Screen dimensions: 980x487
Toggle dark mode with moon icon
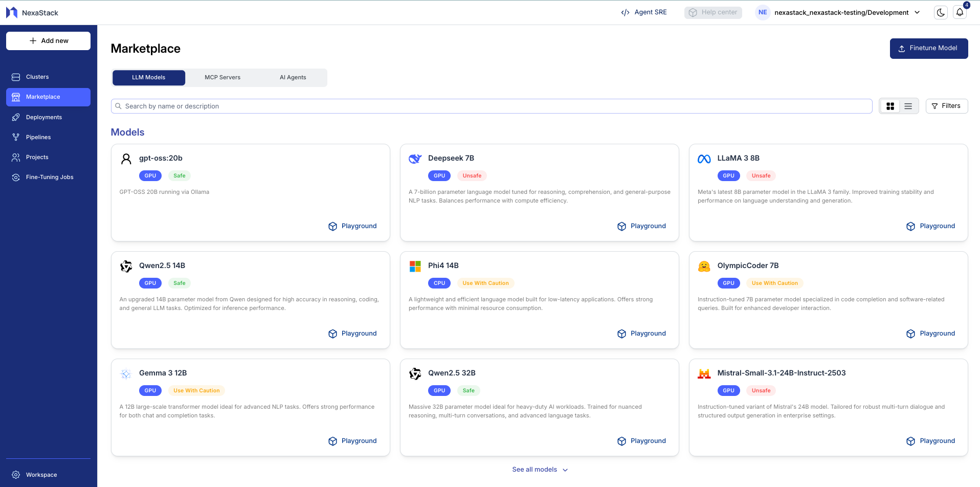coord(941,13)
